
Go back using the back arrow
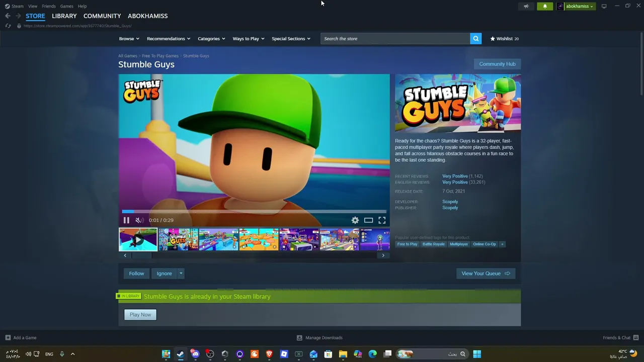point(8,16)
